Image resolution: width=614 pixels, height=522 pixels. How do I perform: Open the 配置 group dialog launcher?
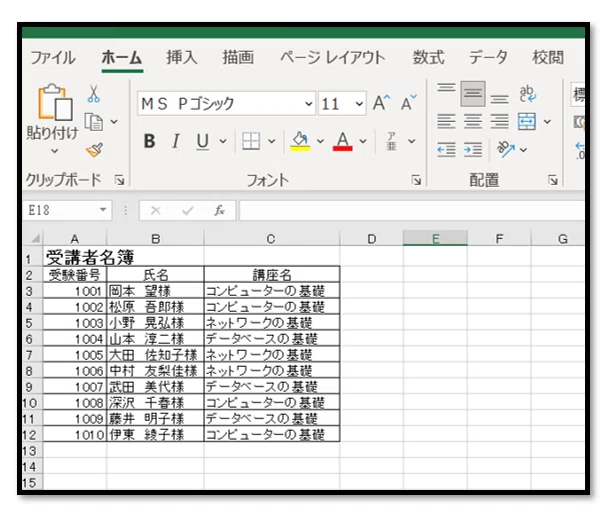pos(553,181)
